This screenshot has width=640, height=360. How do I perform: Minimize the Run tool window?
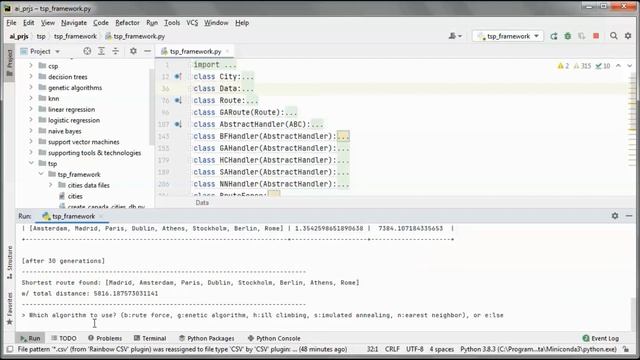(x=629, y=216)
